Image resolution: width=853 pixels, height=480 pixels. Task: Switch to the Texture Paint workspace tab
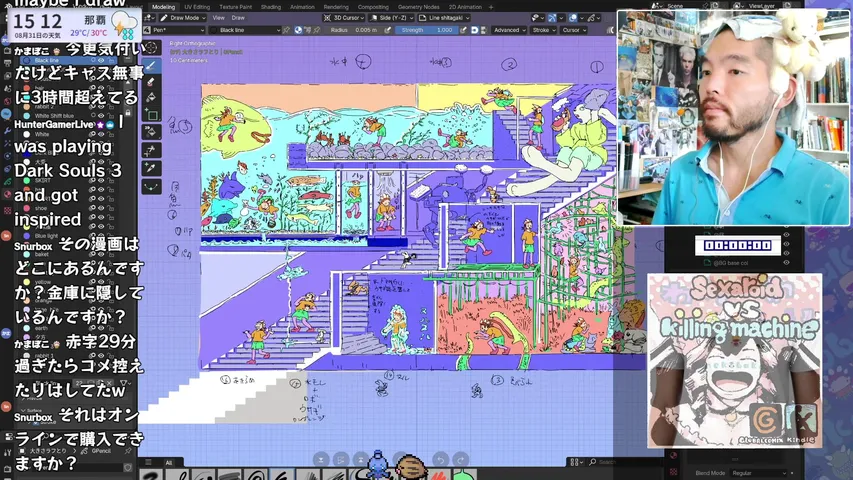[235, 7]
